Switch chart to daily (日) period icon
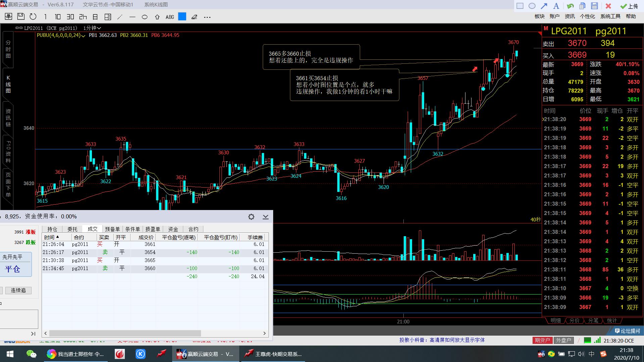 95,17
